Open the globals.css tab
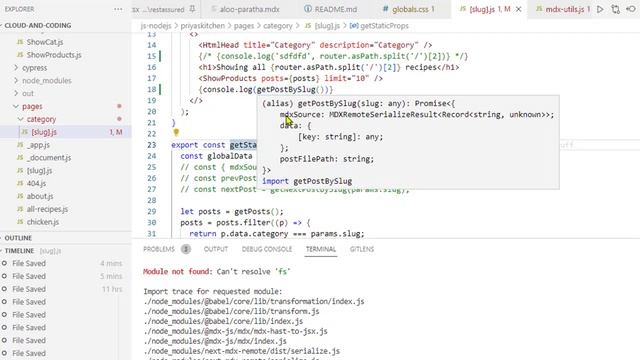 409,9
